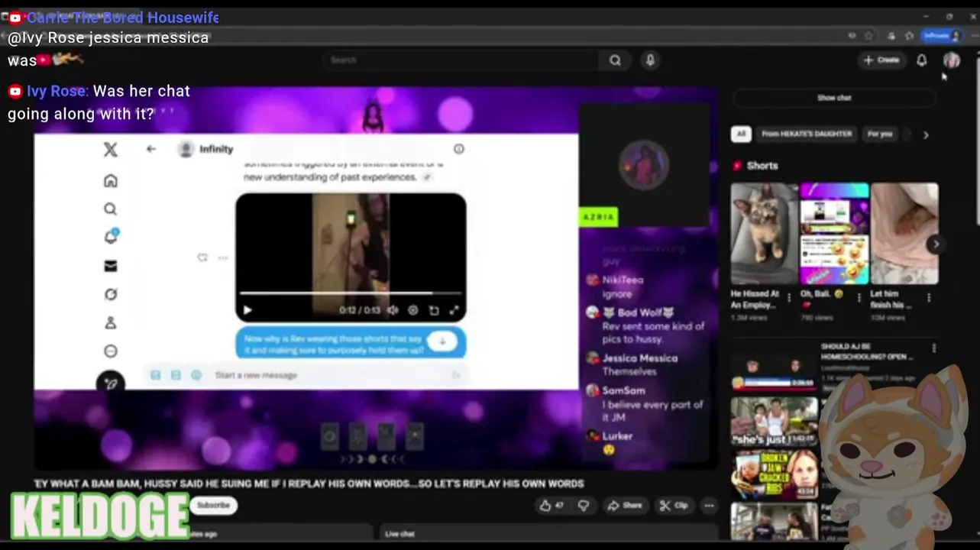Click the InPrivate profile badge in the browser
This screenshot has width=980, height=550.
[x=941, y=36]
